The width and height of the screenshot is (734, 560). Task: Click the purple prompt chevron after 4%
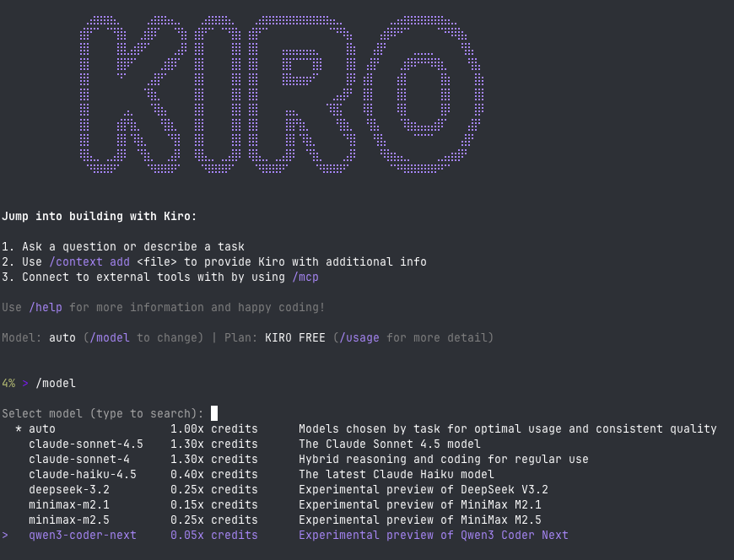coord(25,383)
